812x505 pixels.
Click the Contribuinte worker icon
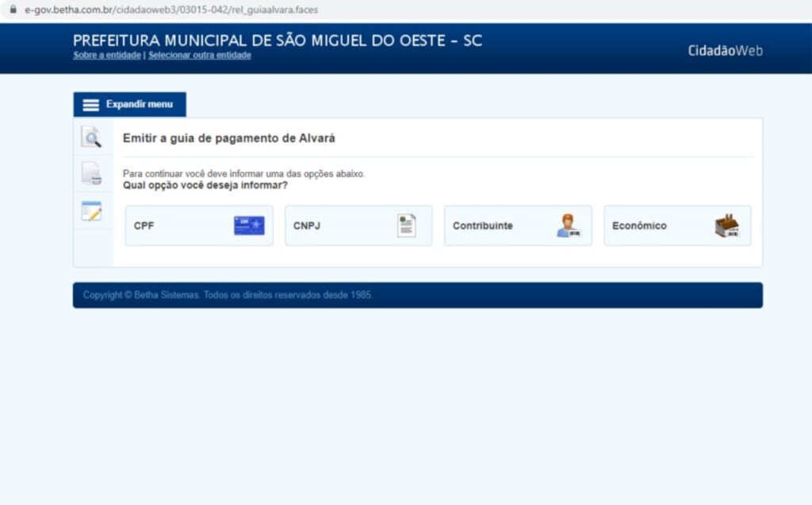tap(569, 225)
